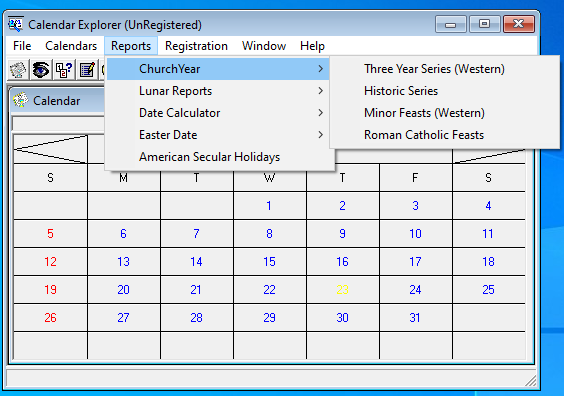Open the Window menu

click(264, 46)
